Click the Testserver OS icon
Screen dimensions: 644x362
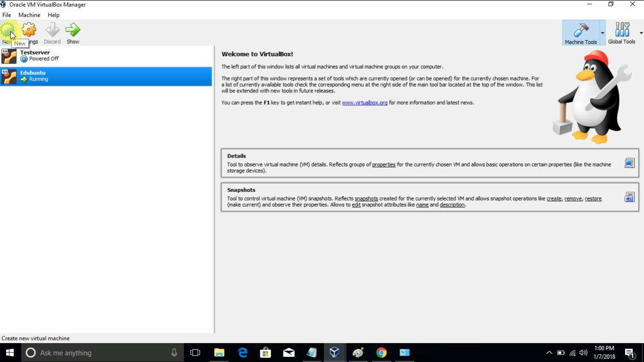tap(9, 56)
